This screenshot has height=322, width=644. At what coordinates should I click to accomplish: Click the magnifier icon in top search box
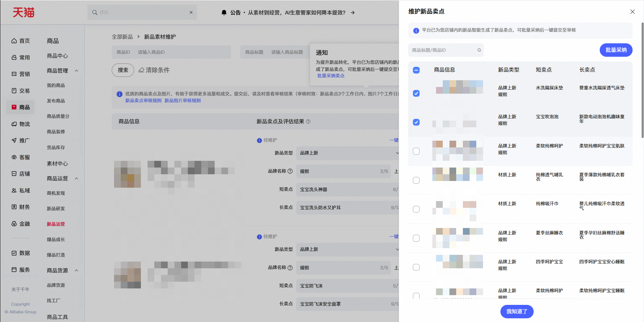pos(95,12)
